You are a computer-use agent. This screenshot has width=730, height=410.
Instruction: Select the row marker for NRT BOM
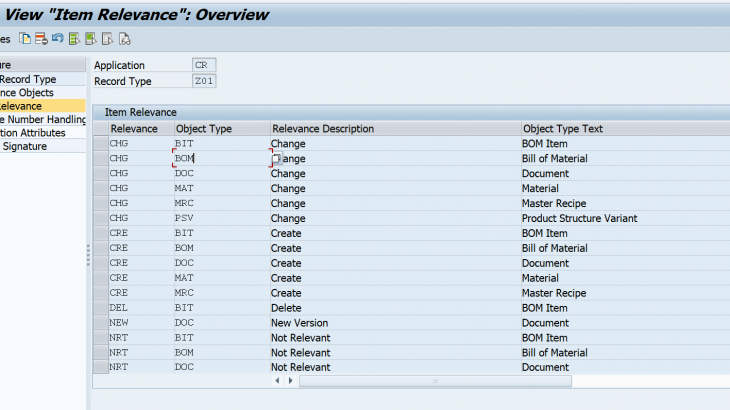click(x=101, y=352)
